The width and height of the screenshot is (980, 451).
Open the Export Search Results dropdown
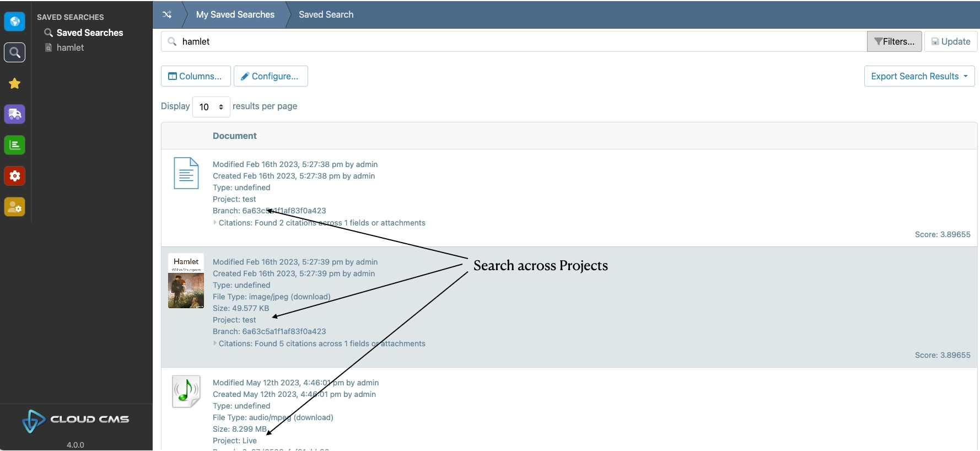pos(919,76)
